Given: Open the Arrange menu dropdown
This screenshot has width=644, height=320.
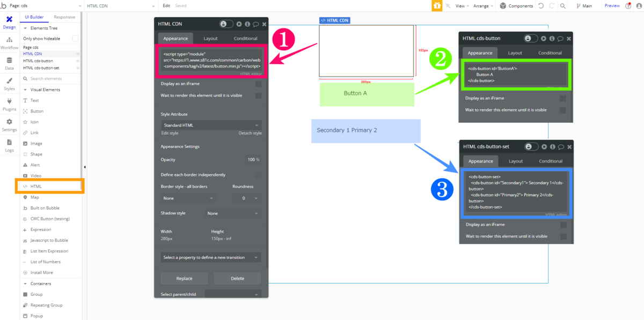Looking at the screenshot, I should (x=483, y=5).
